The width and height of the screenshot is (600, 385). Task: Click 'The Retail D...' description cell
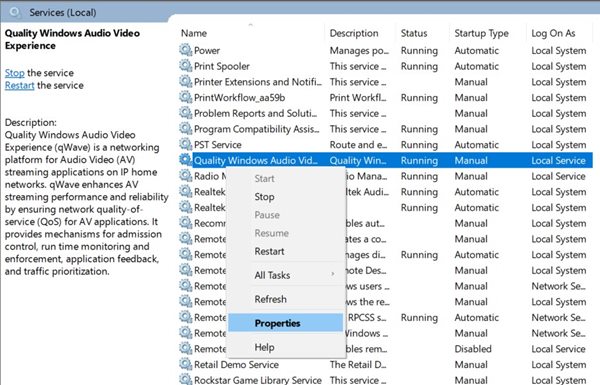[358, 364]
